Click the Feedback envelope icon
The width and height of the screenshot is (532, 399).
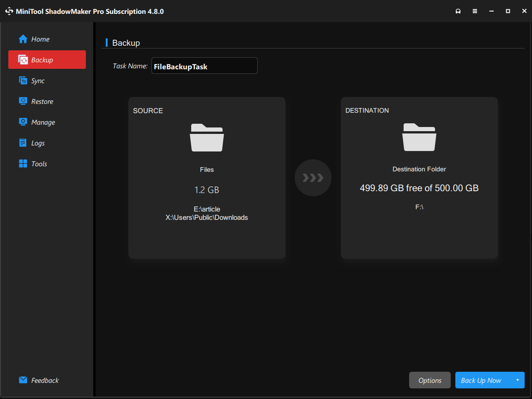[22, 380]
